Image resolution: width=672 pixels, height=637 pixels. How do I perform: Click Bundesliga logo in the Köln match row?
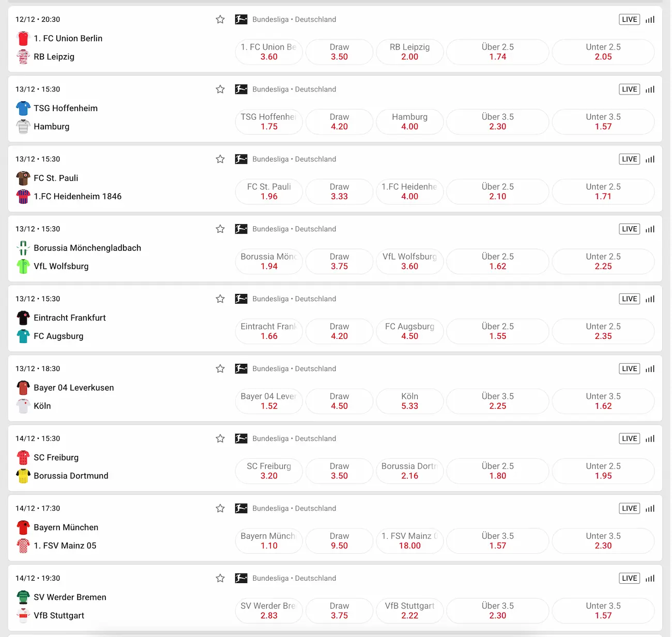(x=241, y=369)
